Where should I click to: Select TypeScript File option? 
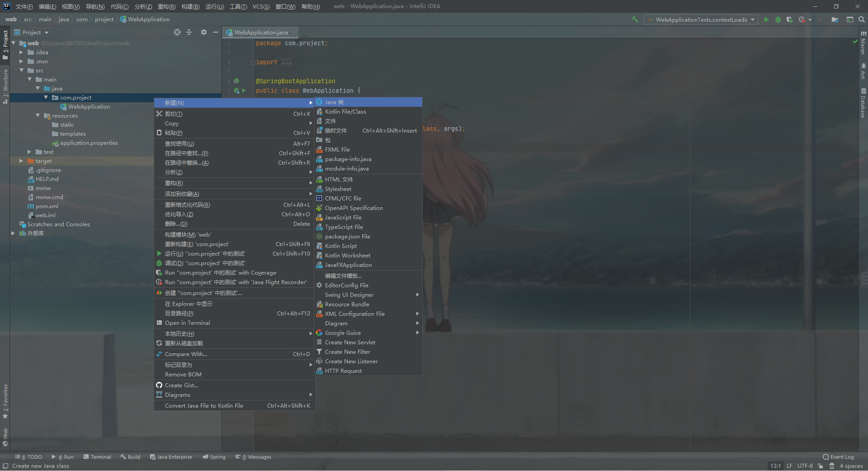[x=368, y=227]
